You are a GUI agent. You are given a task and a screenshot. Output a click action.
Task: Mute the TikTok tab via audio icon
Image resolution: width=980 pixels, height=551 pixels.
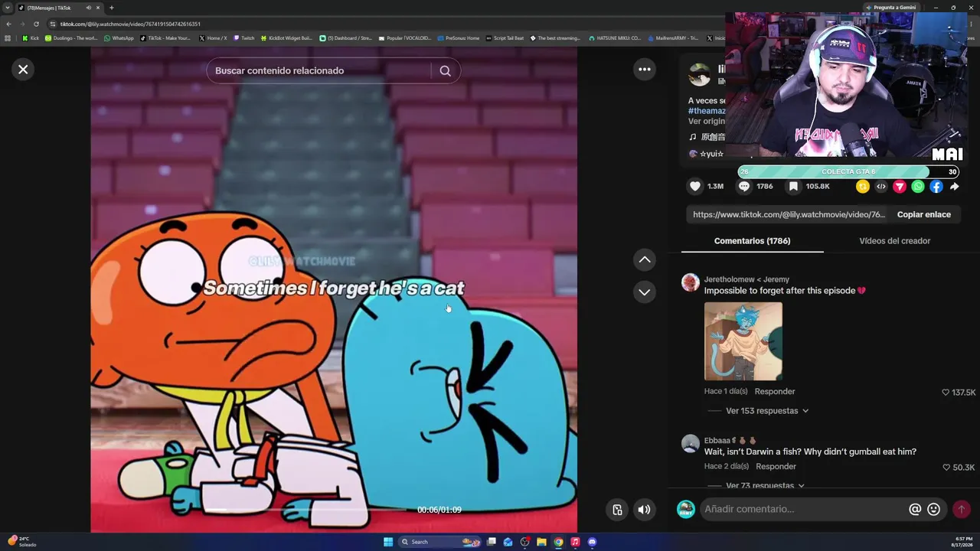(88, 8)
